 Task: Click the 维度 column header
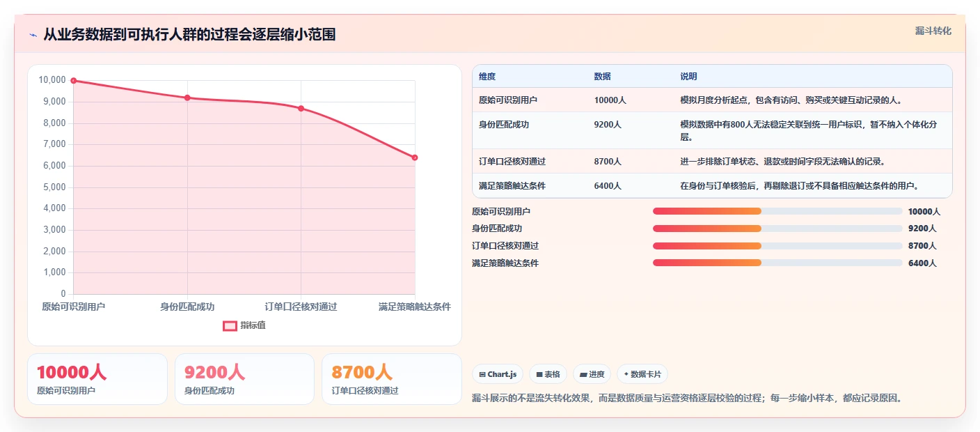487,77
